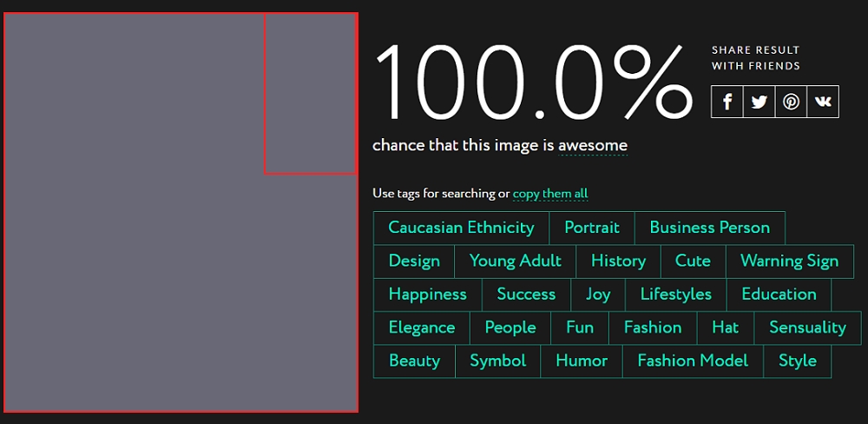This screenshot has width=868, height=424.
Task: Choose the 'Business Person' tag
Action: pos(709,228)
